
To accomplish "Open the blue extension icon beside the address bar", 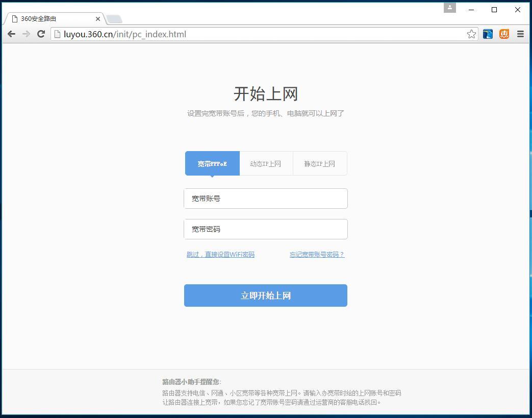I will tap(487, 34).
